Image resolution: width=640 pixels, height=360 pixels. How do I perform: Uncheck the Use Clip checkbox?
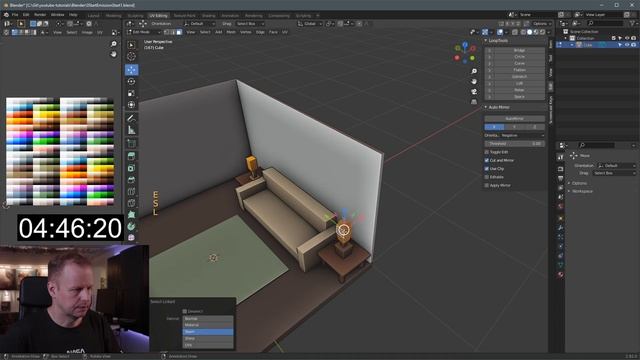(487, 169)
